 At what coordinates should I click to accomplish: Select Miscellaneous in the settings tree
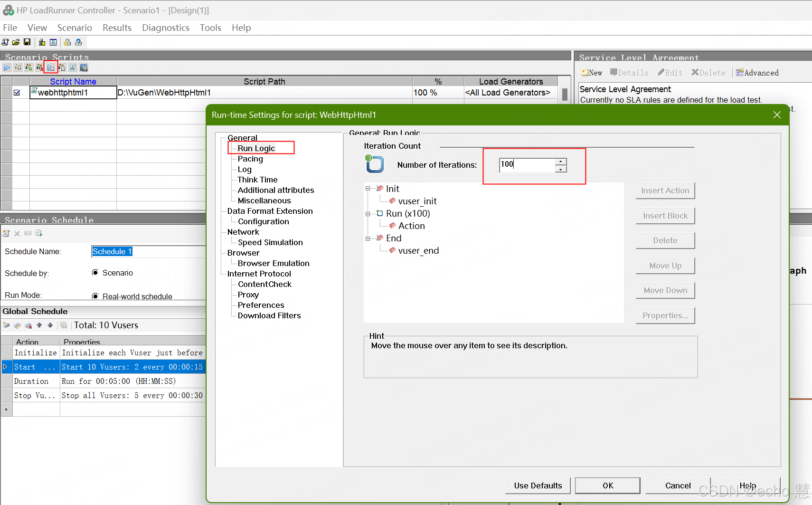pos(264,200)
